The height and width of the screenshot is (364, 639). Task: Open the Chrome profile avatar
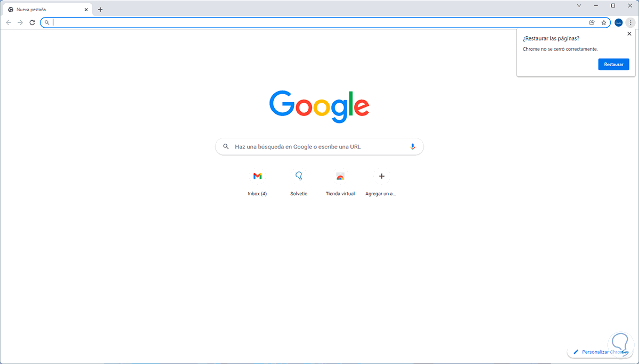click(619, 22)
